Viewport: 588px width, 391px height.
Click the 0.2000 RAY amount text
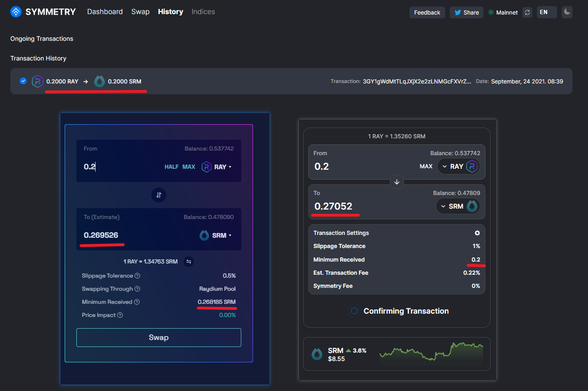62,82
